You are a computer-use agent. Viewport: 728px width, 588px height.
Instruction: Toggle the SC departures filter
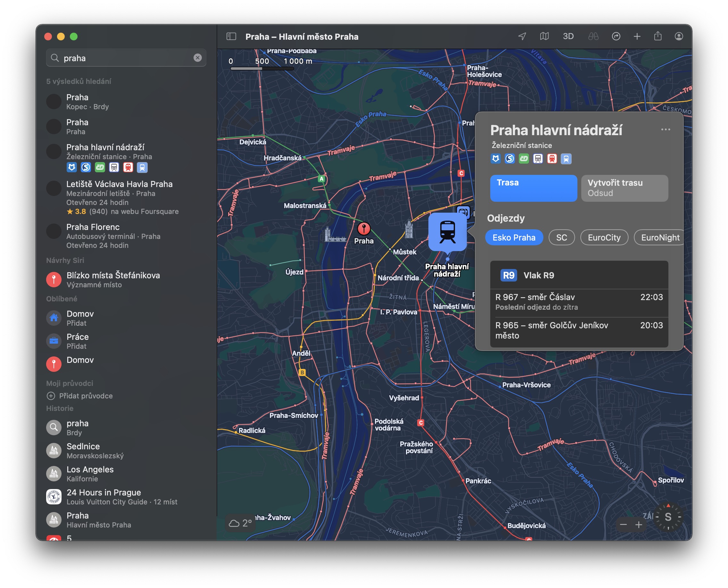(561, 237)
